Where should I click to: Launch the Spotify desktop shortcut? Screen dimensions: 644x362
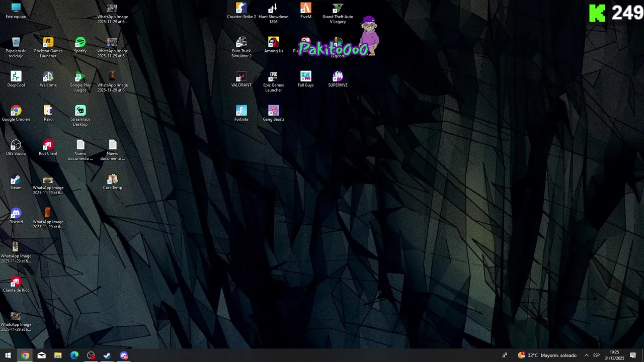pyautogui.click(x=80, y=45)
